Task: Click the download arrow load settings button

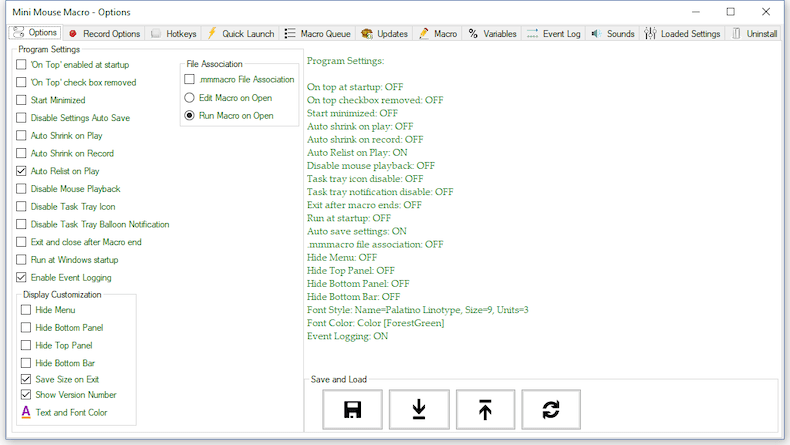Action: pyautogui.click(x=419, y=409)
